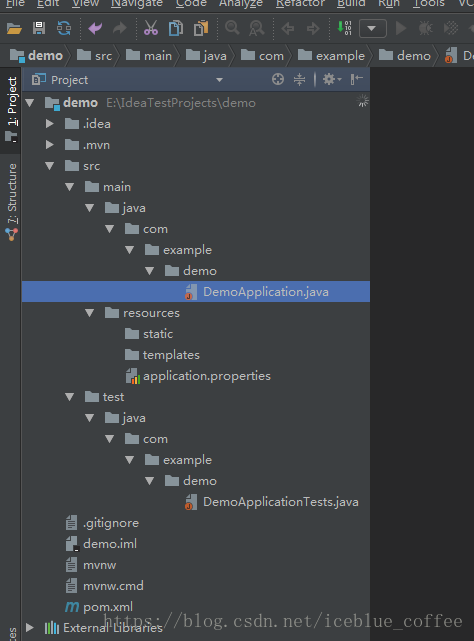Click the navigate Back arrow icon
Image resolution: width=474 pixels, height=641 pixels.
(288, 29)
